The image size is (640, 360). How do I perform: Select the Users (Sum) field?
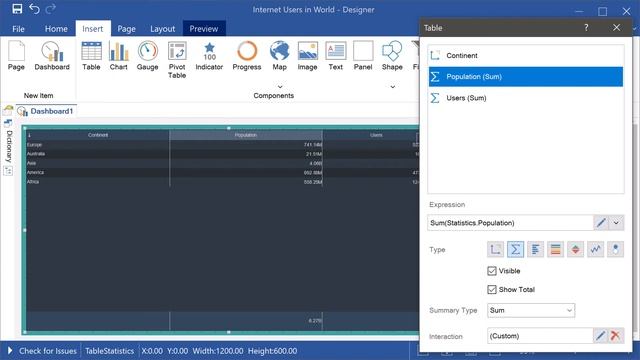point(526,98)
